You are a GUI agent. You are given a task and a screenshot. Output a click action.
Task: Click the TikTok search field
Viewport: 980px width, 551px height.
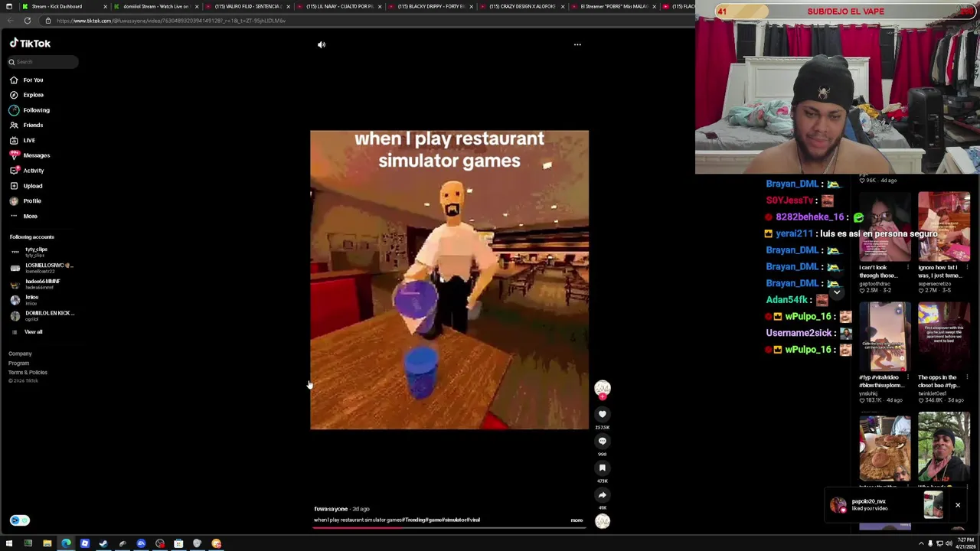42,62
